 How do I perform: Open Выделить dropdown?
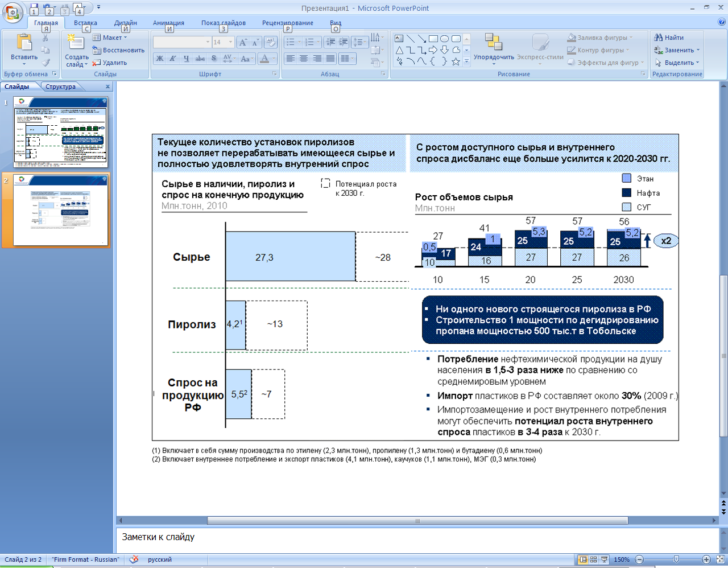coord(677,63)
